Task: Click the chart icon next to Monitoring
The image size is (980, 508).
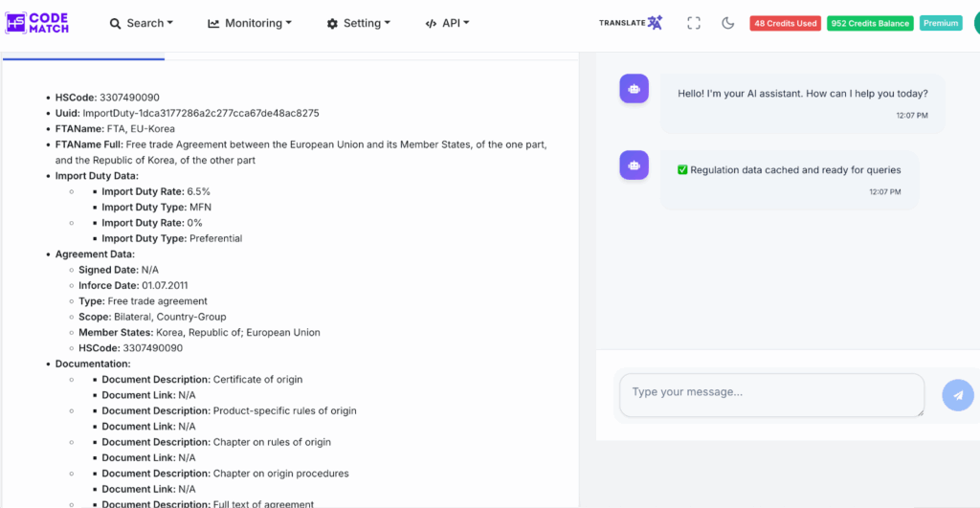Action: pyautogui.click(x=213, y=24)
